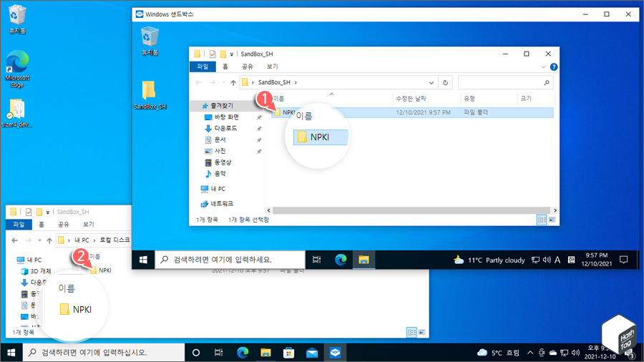The width and height of the screenshot is (644, 362).
Task: Click search box in sandbox Explorer
Action: [505, 82]
